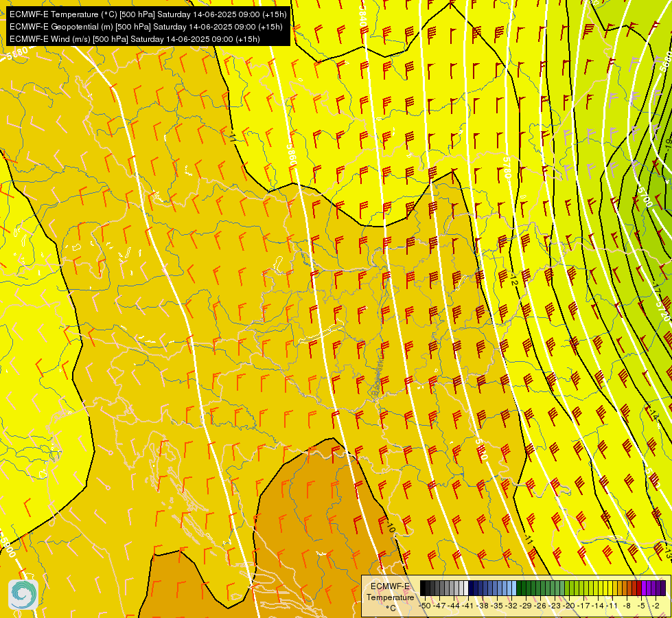Click the 5780 geopotential contour label
The width and height of the screenshot is (672, 618).
click(x=507, y=168)
